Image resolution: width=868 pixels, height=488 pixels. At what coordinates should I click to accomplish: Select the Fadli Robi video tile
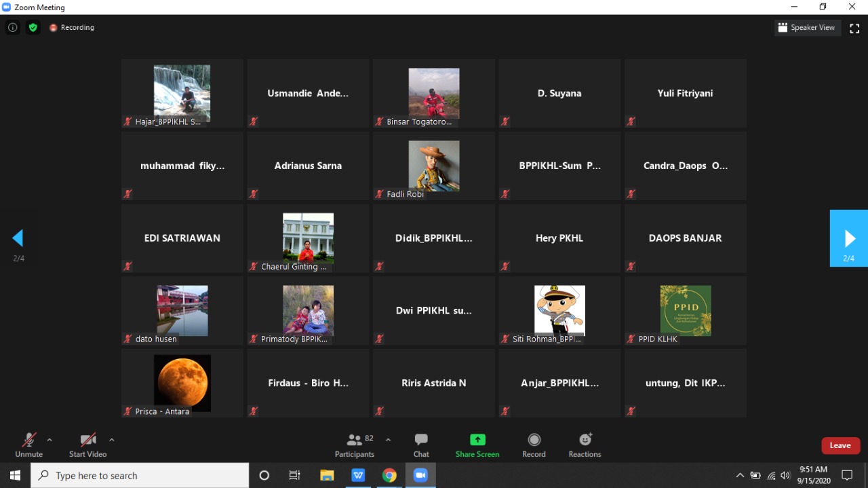click(433, 166)
